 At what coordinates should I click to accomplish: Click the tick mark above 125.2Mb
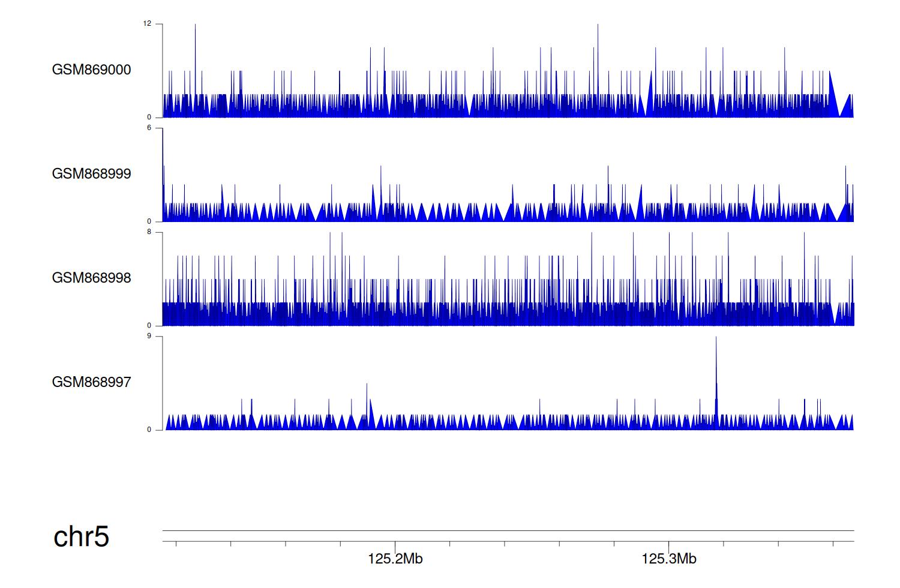pos(395,544)
